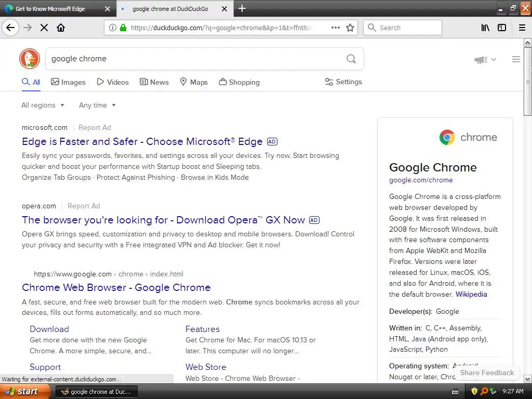Screen dimensions: 532x399
Task: Close the Get to Know Microsoft Edge tab
Action: coord(107,9)
